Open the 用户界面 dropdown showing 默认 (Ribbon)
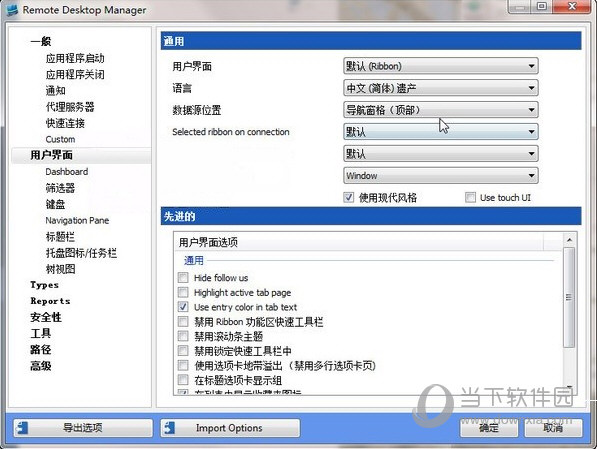Image resolution: width=597 pixels, height=449 pixels. [x=441, y=66]
